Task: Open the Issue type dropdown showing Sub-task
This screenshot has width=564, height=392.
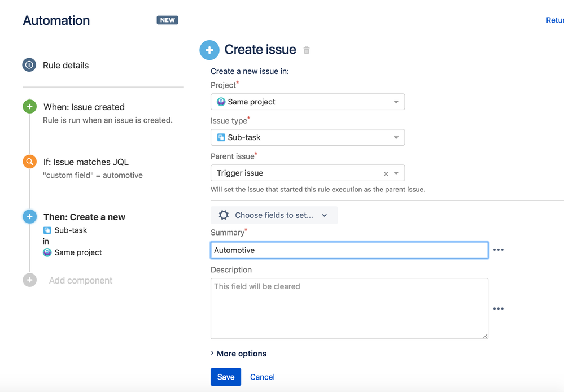Action: 308,137
